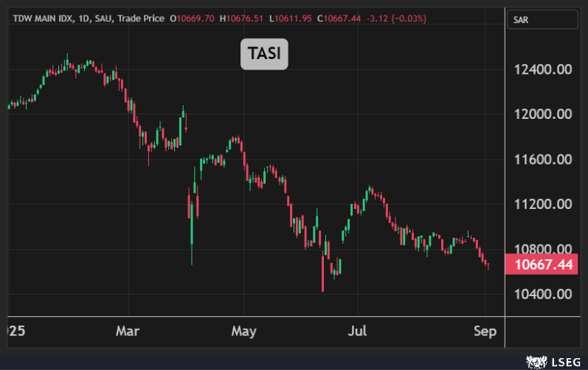Click the -3.12 (-0.03%) change value

pyautogui.click(x=395, y=18)
